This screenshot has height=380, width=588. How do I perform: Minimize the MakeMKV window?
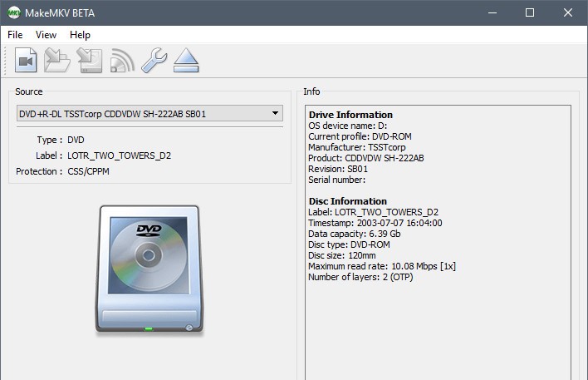point(492,12)
